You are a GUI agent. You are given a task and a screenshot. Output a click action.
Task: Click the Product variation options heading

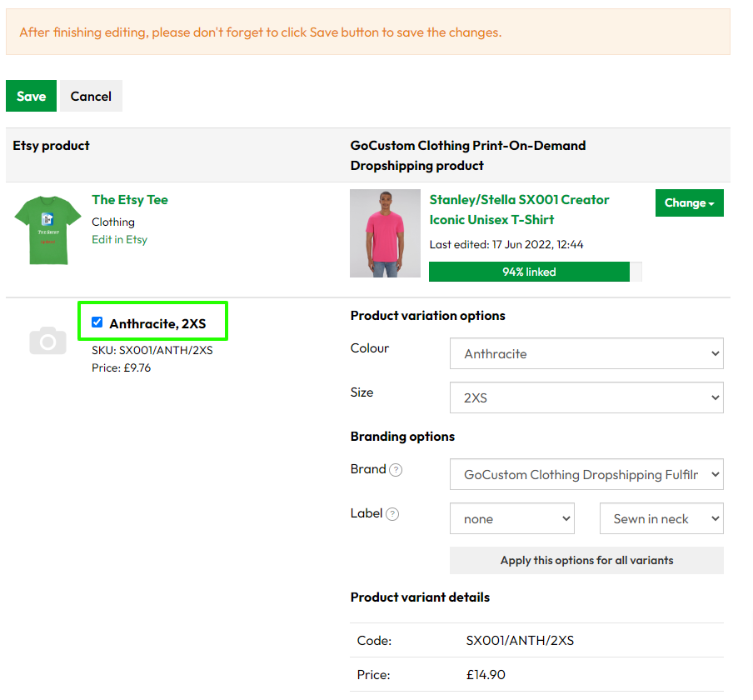click(x=427, y=316)
